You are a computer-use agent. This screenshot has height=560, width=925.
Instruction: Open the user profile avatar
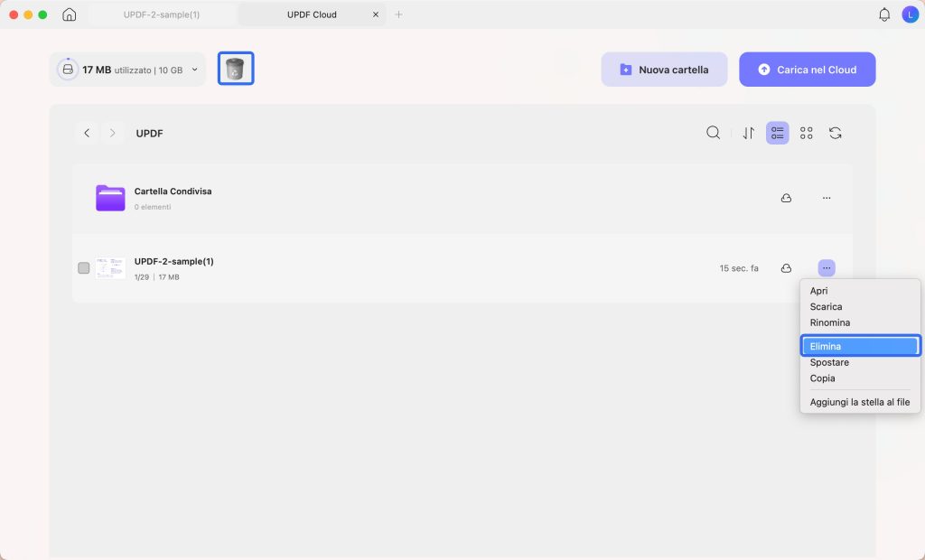coord(910,14)
